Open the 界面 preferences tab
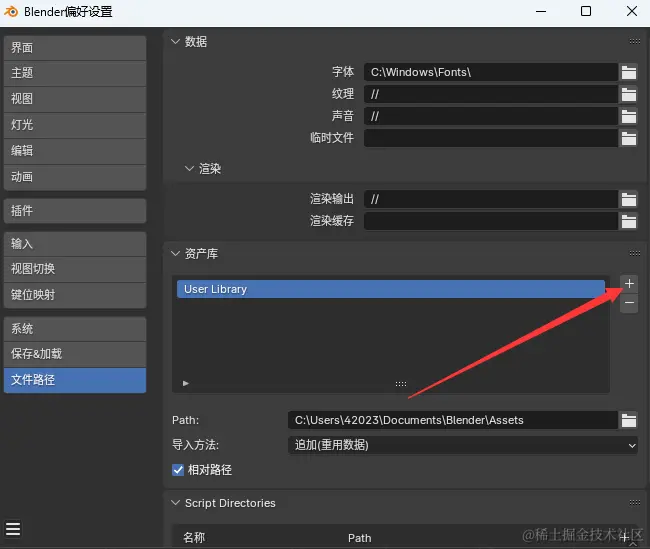Screen dimensions: 650x549 (x=75, y=48)
